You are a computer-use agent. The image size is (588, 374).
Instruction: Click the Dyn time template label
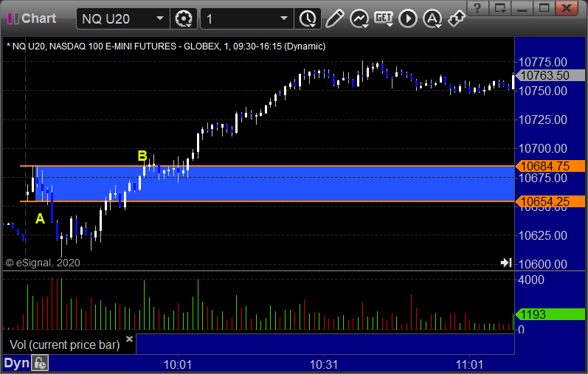pyautogui.click(x=16, y=363)
